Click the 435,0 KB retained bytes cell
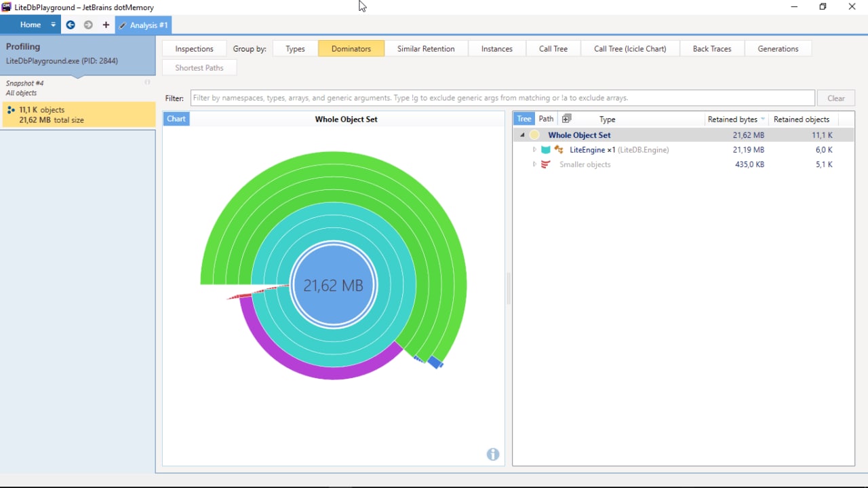 pyautogui.click(x=749, y=165)
